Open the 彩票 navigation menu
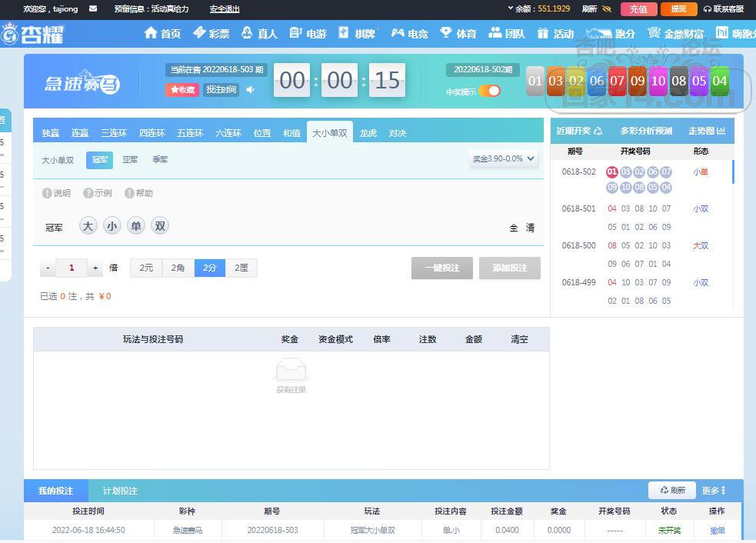 coord(211,33)
